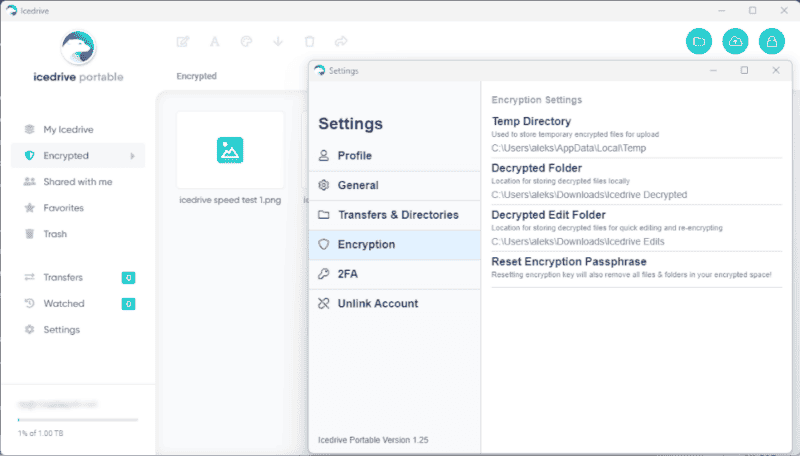
Task: Minimize the Settings window
Action: pos(713,70)
